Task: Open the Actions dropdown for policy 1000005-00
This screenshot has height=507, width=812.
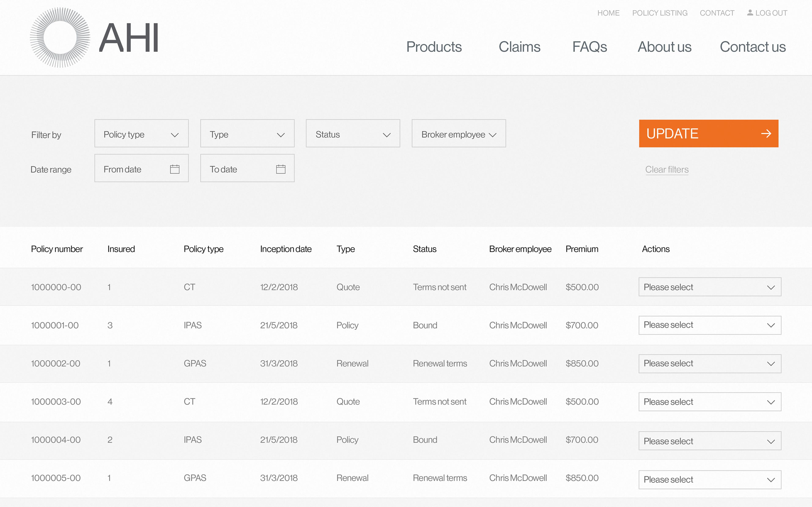Action: (x=709, y=480)
